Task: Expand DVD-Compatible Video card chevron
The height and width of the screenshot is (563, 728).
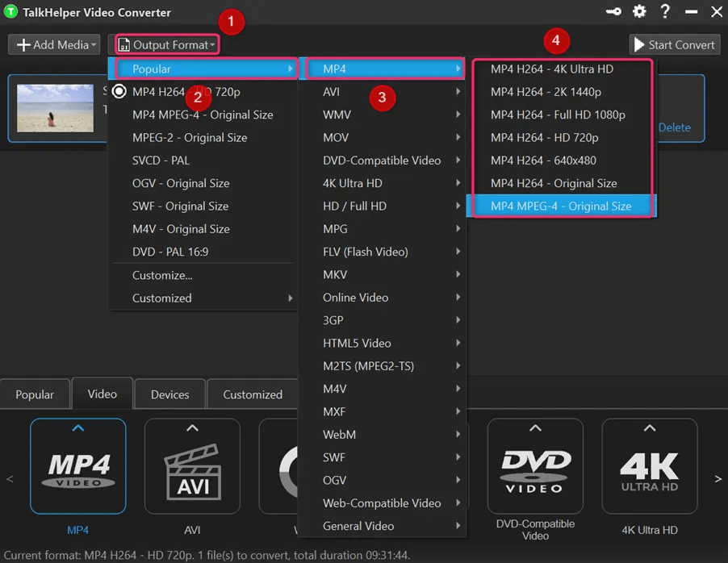Action: click(x=535, y=428)
